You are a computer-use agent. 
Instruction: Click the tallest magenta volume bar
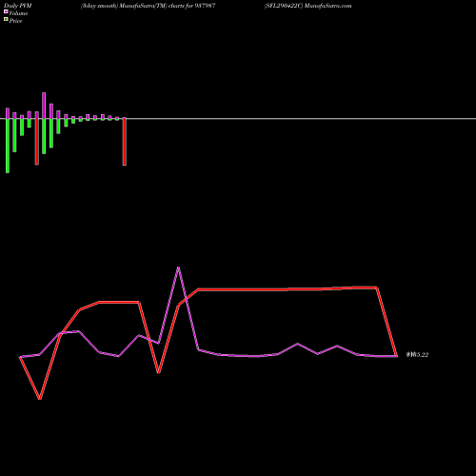(44, 106)
